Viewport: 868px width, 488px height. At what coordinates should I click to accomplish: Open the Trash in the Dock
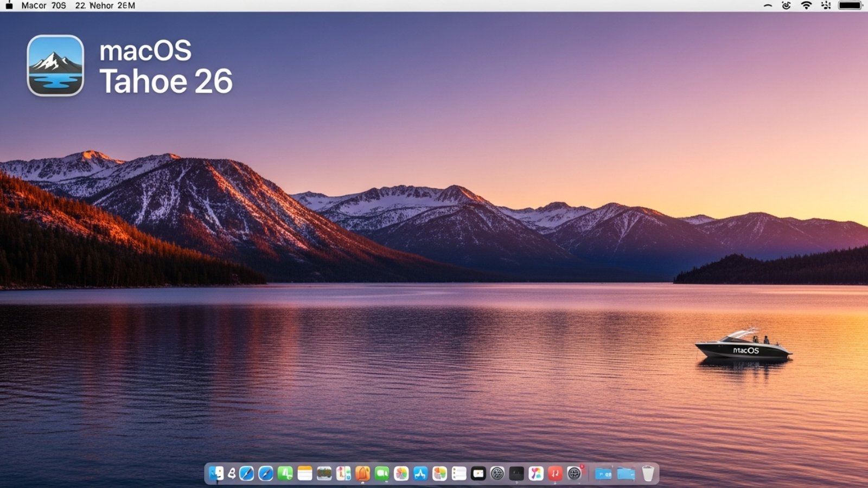click(x=648, y=473)
